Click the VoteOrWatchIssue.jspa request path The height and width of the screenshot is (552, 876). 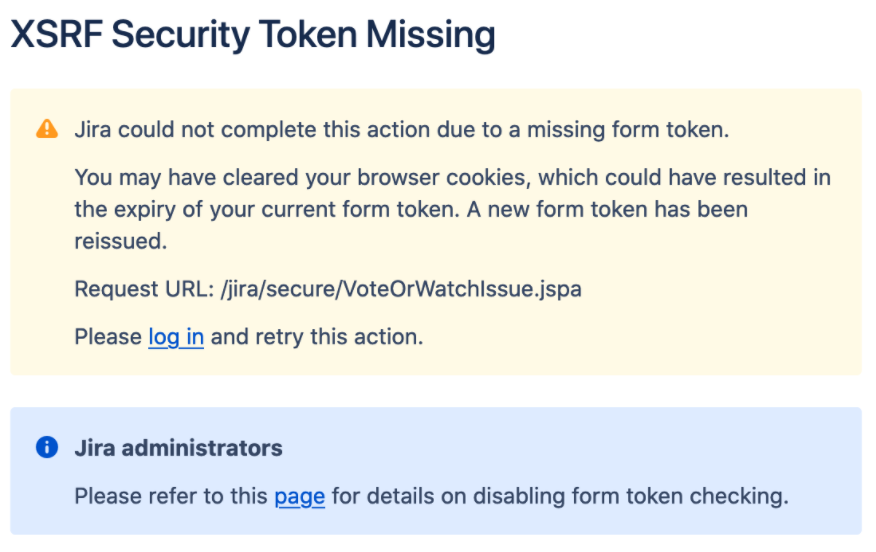pos(401,289)
